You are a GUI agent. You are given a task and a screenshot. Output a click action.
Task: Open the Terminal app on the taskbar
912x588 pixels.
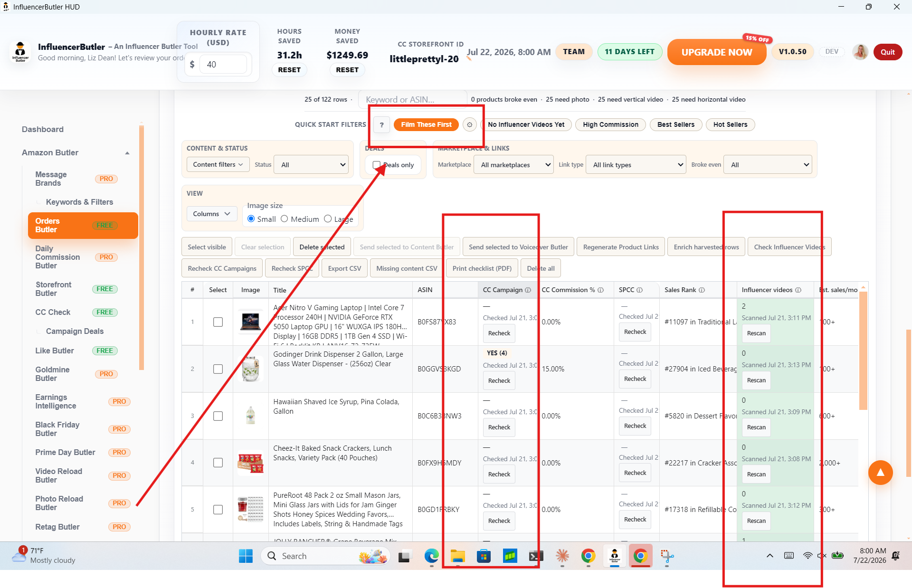(x=536, y=556)
